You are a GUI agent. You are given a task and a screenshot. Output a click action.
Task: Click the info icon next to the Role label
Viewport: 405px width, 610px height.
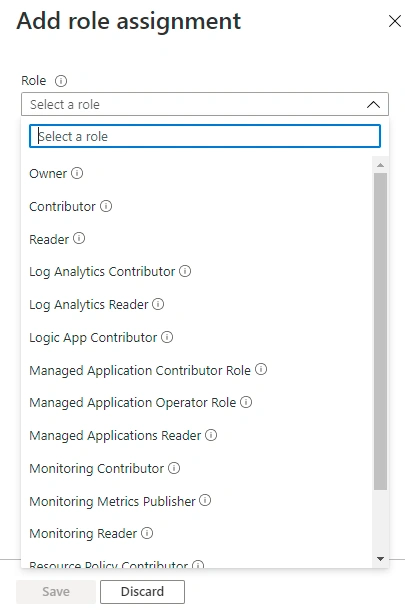click(61, 81)
